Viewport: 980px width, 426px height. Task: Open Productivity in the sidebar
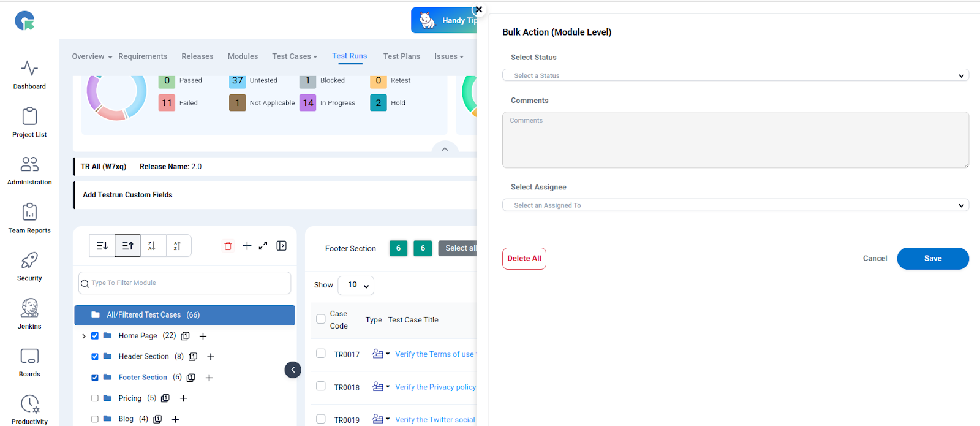pos(29,404)
